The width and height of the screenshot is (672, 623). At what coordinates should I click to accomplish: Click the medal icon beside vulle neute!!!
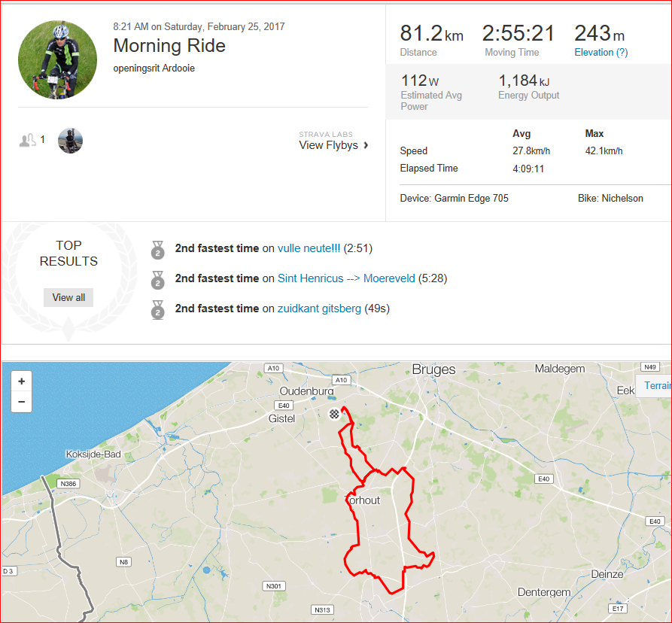(158, 251)
